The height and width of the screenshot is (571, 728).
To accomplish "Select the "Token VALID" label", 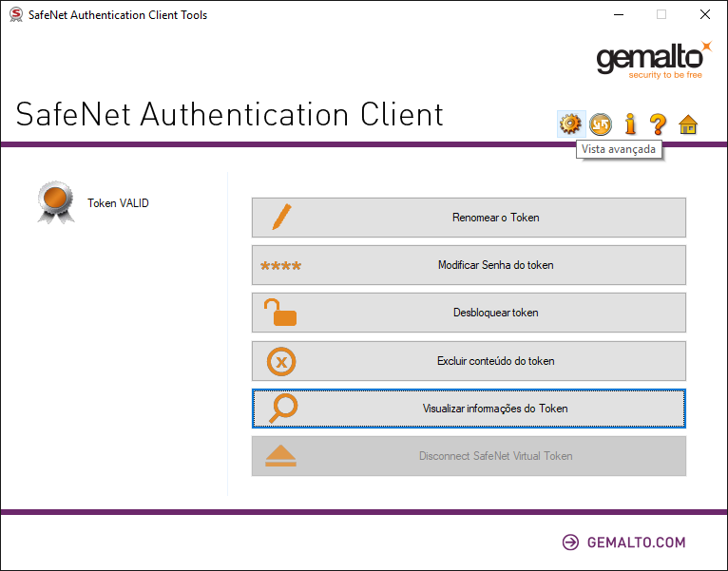I will 118,203.
